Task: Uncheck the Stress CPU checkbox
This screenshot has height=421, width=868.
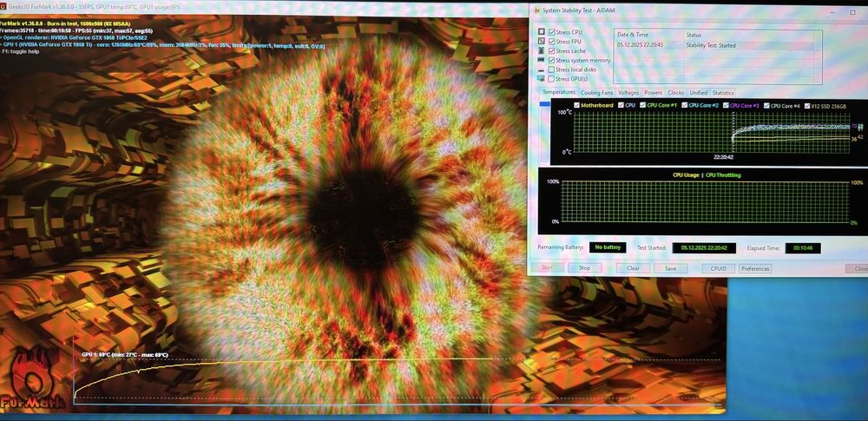Action: (551, 32)
